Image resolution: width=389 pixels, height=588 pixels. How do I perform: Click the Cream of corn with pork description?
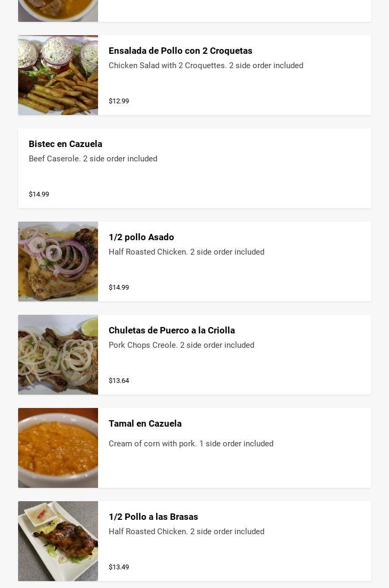click(191, 444)
